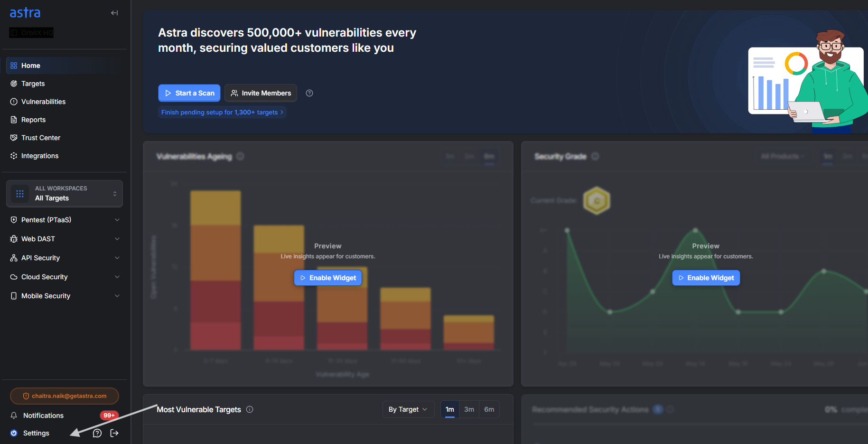This screenshot has width=868, height=444.
Task: Open All Products dropdown in Security Grade
Action: (x=783, y=156)
